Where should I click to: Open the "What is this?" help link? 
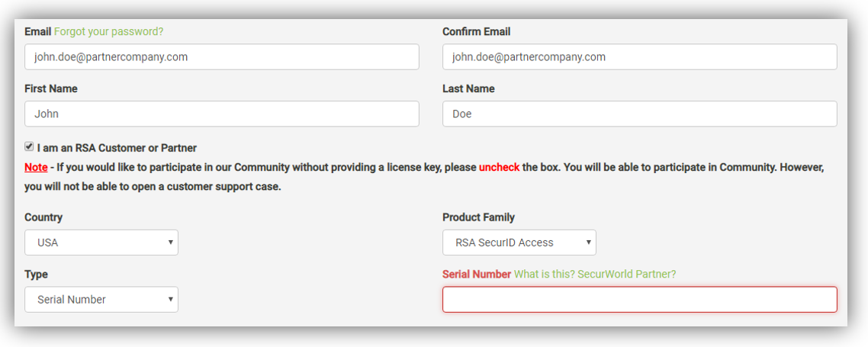click(544, 274)
